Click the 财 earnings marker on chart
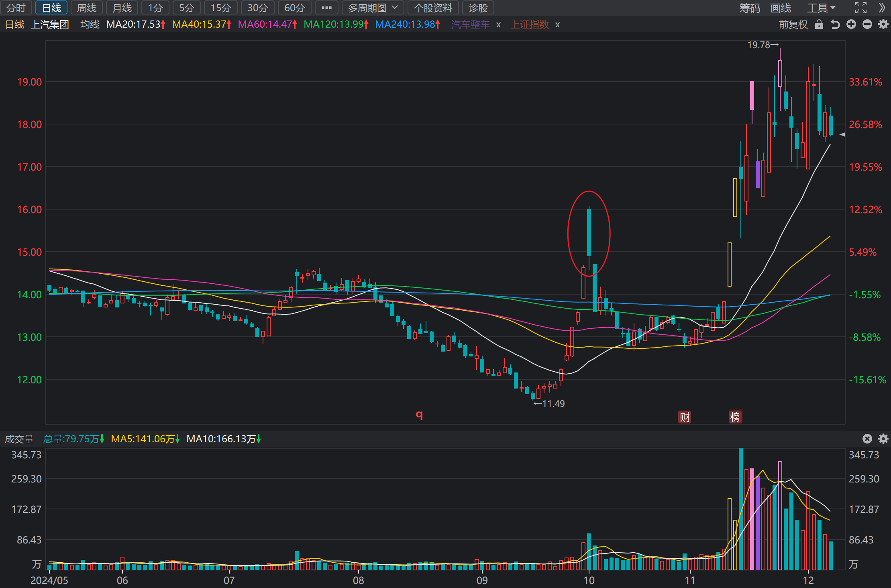This screenshot has width=891, height=588. point(685,417)
